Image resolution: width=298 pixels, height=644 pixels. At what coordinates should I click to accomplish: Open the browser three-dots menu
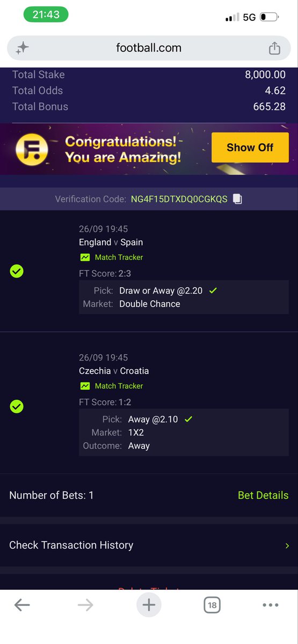pos(271,605)
